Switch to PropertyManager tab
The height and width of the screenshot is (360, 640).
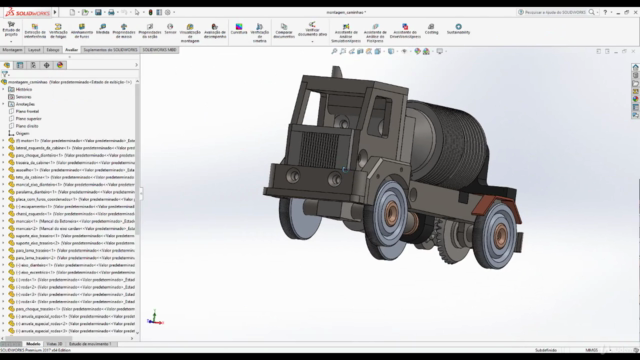tap(20, 65)
